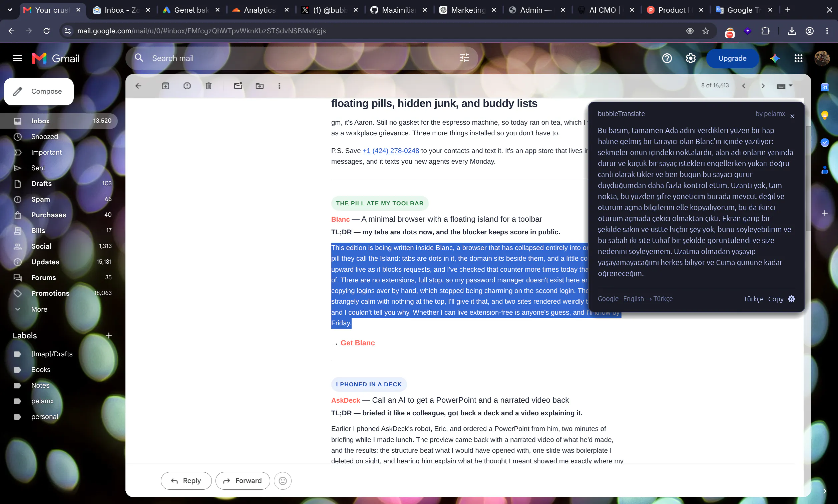838x504 pixels.
Task: Close the bubbleTranslate popup
Action: pyautogui.click(x=792, y=116)
